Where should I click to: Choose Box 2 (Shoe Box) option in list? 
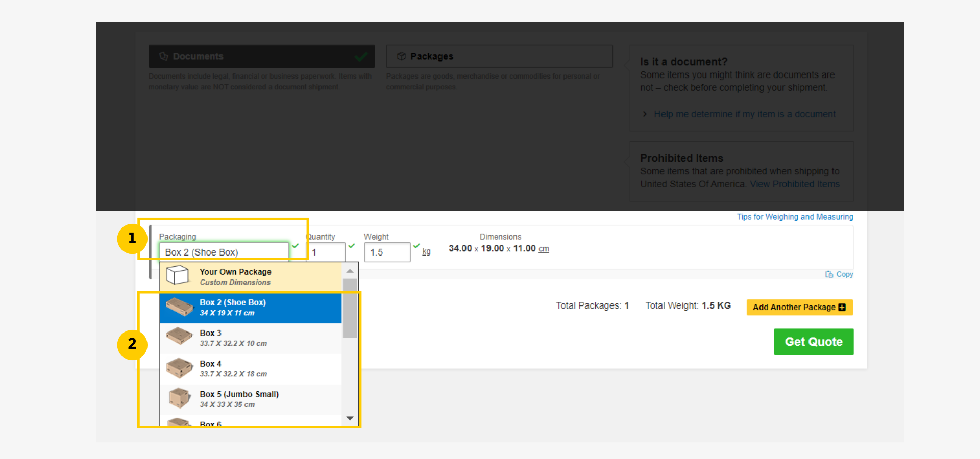coord(251,308)
